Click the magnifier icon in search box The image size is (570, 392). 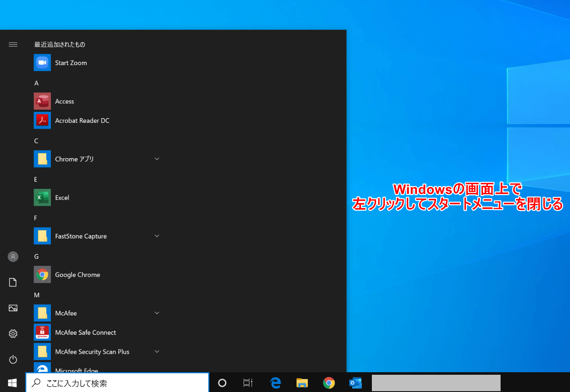37,383
